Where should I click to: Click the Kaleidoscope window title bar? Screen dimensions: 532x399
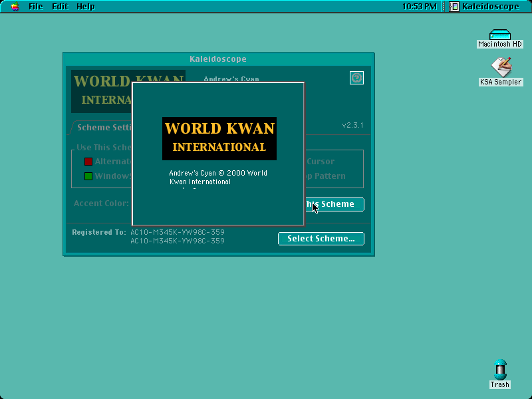(218, 59)
